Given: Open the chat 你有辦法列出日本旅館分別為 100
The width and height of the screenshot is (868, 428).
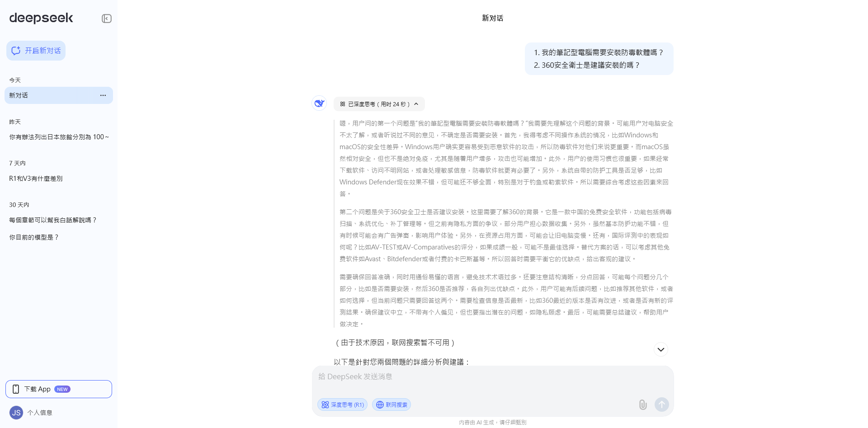Looking at the screenshot, I should [59, 137].
